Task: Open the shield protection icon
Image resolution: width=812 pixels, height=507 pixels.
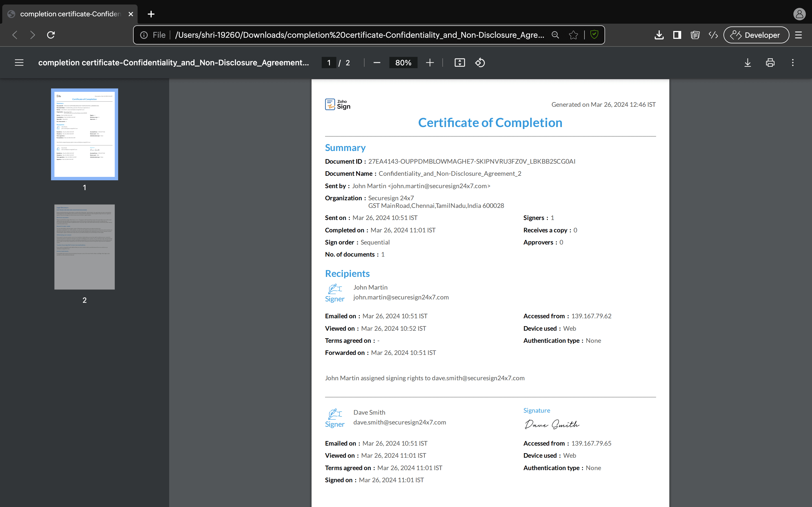Action: [594, 35]
